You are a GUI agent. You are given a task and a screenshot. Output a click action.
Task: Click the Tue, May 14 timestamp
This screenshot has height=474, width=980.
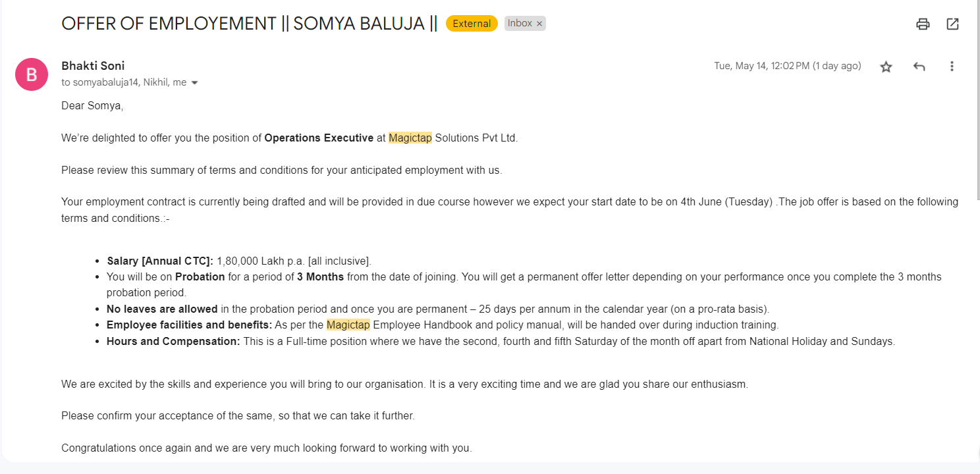click(x=788, y=66)
